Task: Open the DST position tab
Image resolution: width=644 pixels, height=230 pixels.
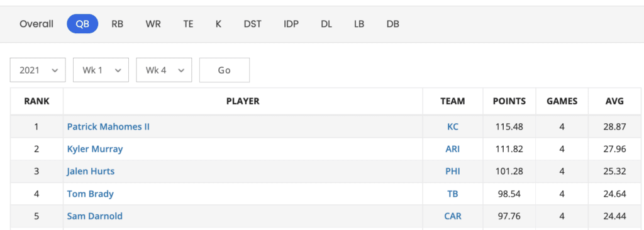Action: point(253,24)
